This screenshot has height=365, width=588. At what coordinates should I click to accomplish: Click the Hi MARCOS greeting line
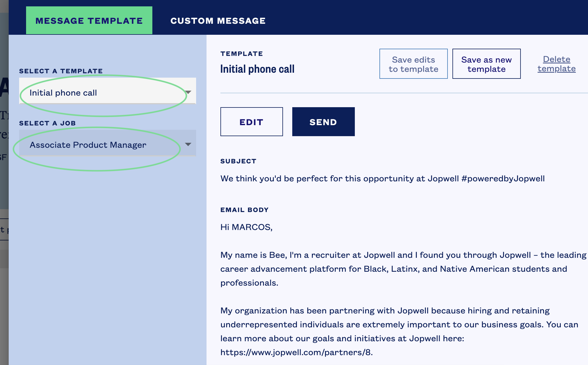[x=246, y=227]
